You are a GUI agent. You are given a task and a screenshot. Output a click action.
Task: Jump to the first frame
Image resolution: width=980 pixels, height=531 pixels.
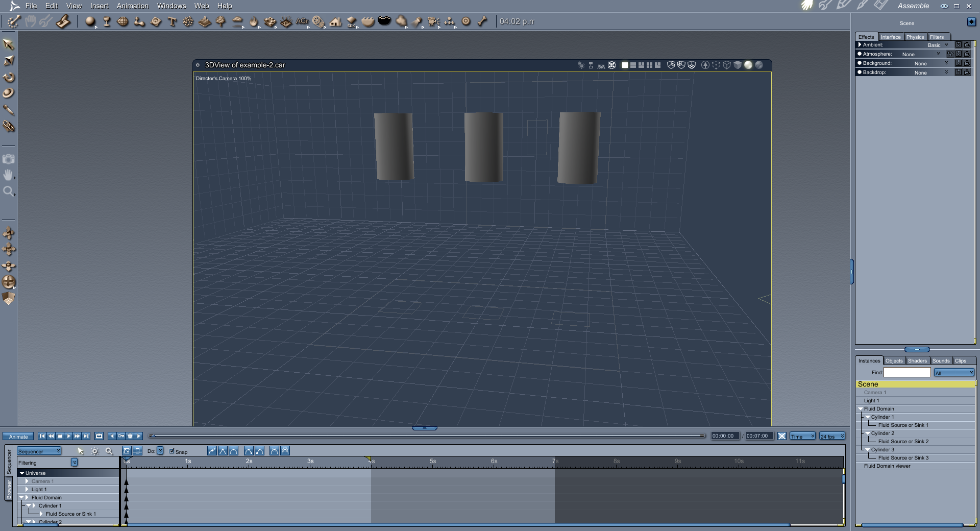[x=42, y=436]
